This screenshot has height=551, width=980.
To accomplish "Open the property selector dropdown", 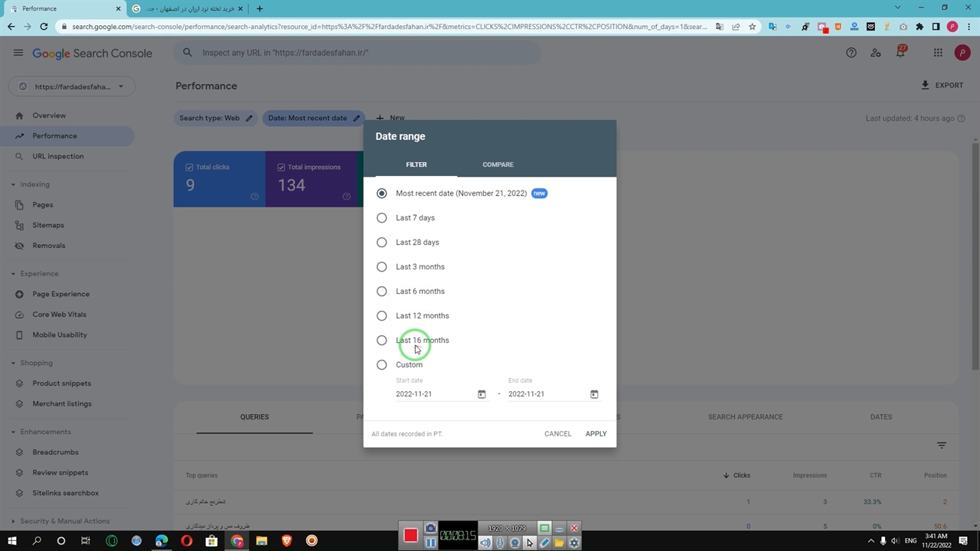I will (72, 86).
